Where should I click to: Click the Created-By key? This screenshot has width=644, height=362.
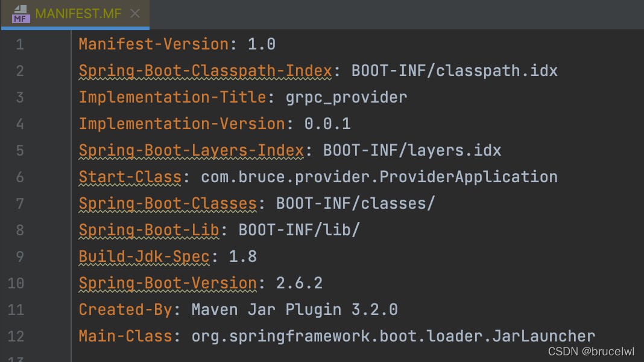(125, 310)
